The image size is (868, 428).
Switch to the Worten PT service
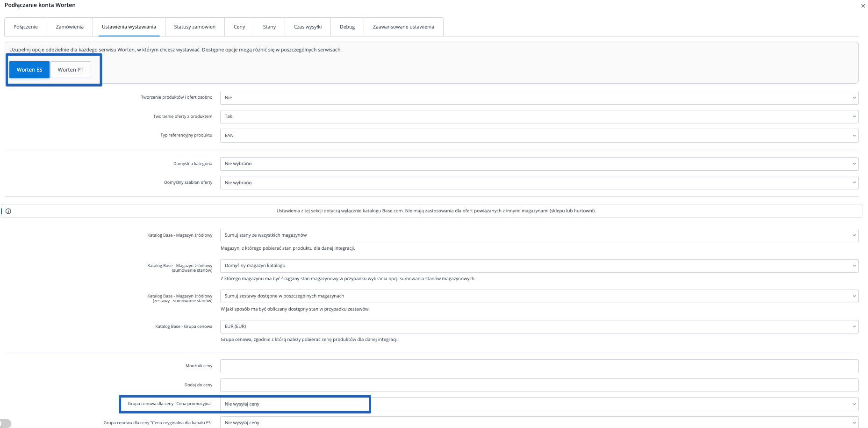tap(71, 70)
